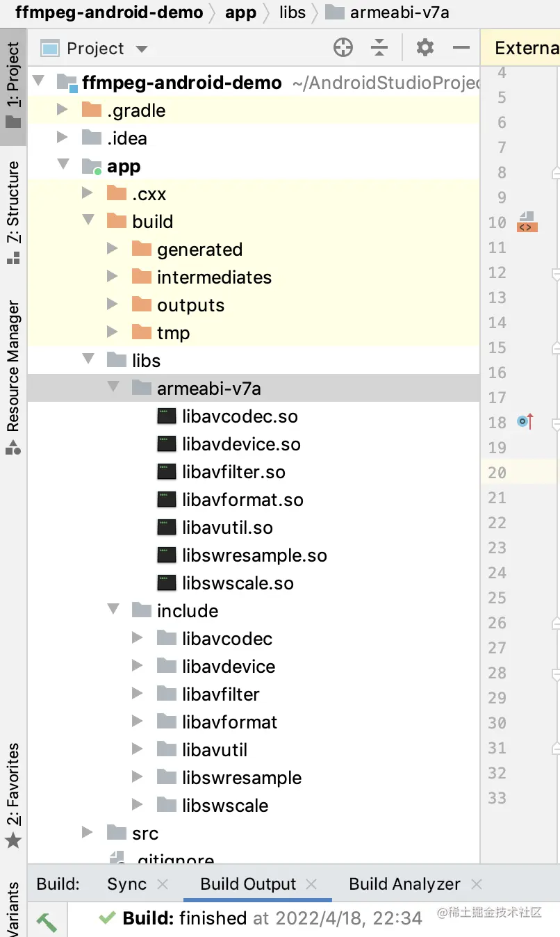The image size is (560, 937).
Task: Open the Resource Manager side panel
Action: point(13,375)
